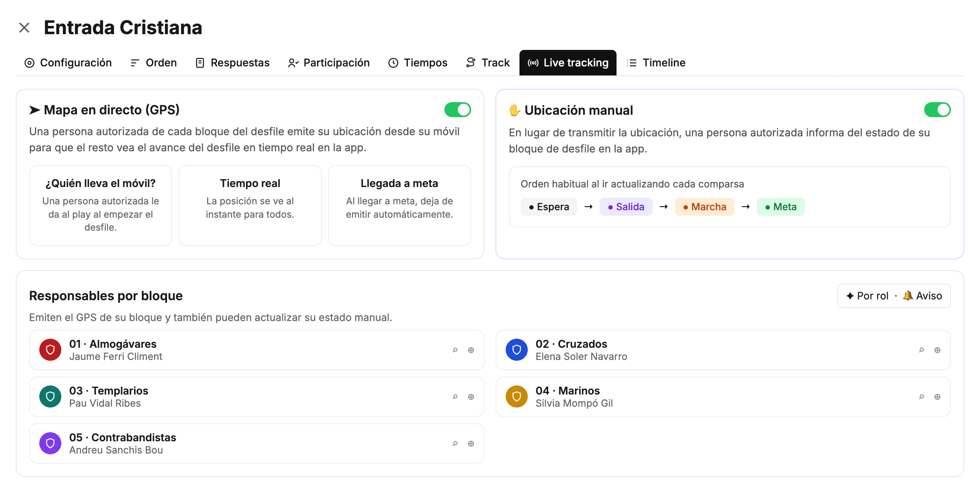This screenshot has height=490, width=980.
Task: Close the Entrada Cristiana panel
Action: pos(24,28)
